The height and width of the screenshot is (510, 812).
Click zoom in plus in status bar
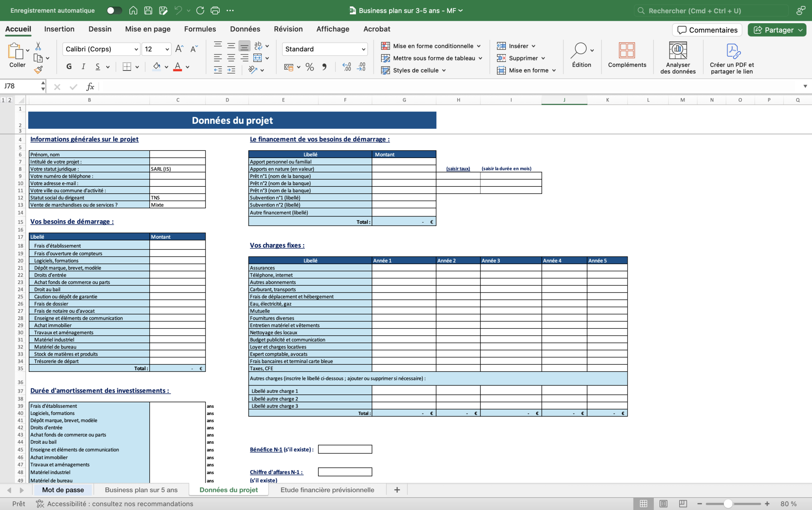tap(767, 504)
